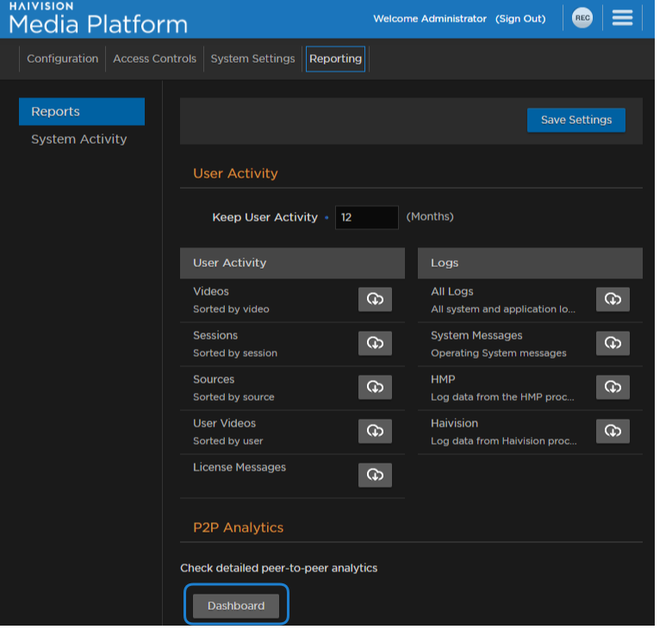This screenshot has width=672, height=642.
Task: Open the P2P Analytics Dashboard
Action: click(236, 606)
